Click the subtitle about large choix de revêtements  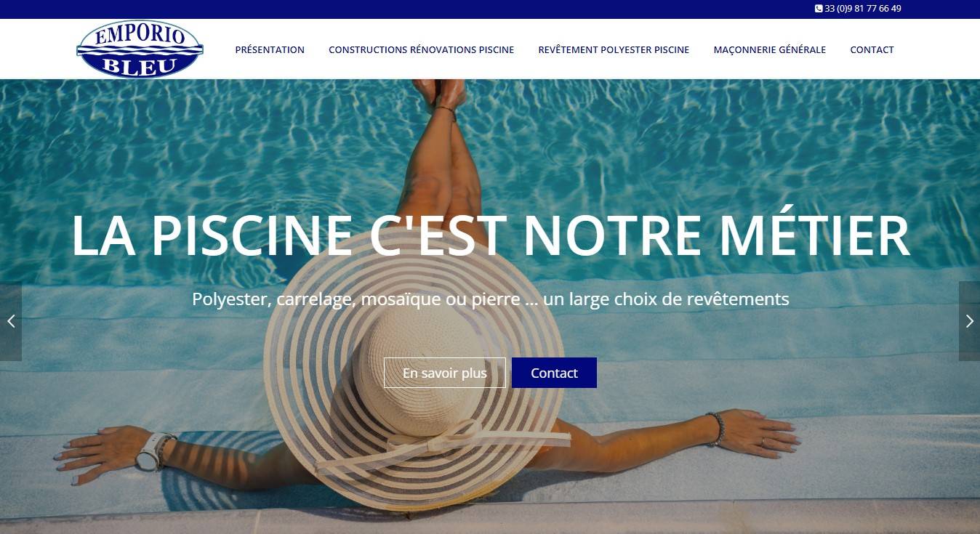[490, 299]
